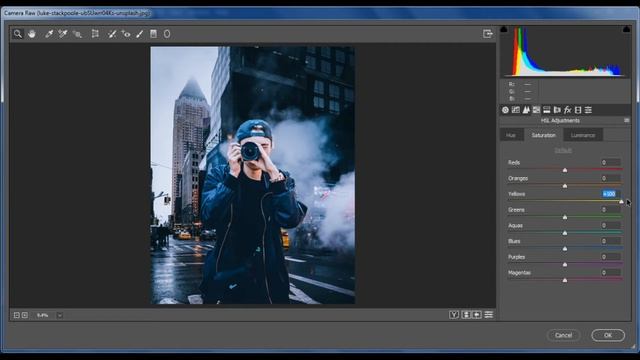Click the Reds slider handle
Viewport: 640px width, 360px height.
pyautogui.click(x=565, y=170)
